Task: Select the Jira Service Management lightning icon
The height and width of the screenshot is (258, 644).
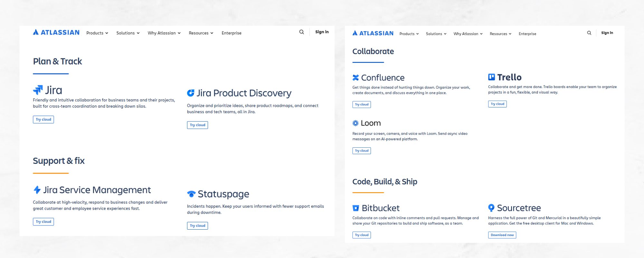Action: click(x=37, y=190)
